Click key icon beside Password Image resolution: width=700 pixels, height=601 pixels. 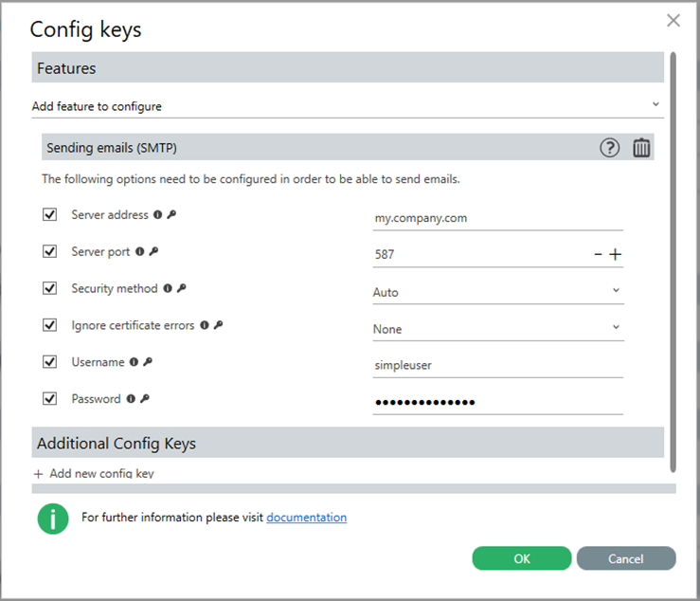pos(145,398)
